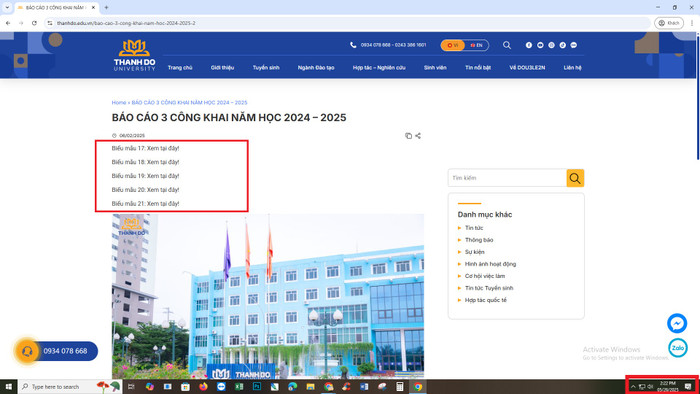
Task: Open the TikTok social icon in header
Action: (x=562, y=45)
